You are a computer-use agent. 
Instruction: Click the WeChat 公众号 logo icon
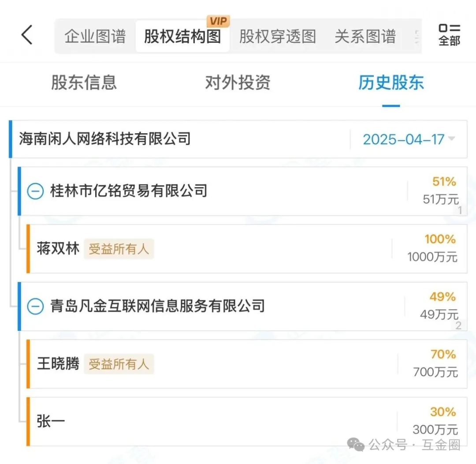pyautogui.click(x=356, y=445)
